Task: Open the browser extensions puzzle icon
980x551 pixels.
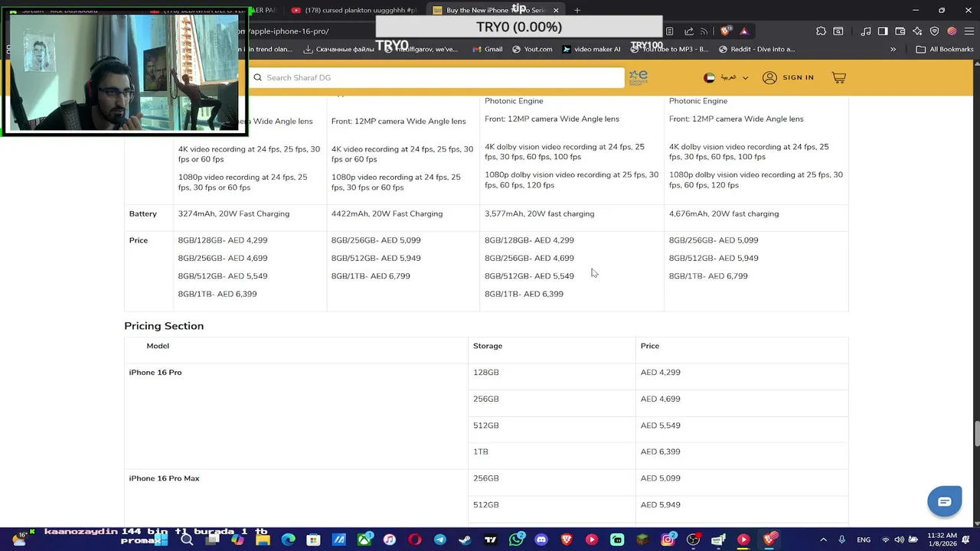Action: [x=821, y=31]
